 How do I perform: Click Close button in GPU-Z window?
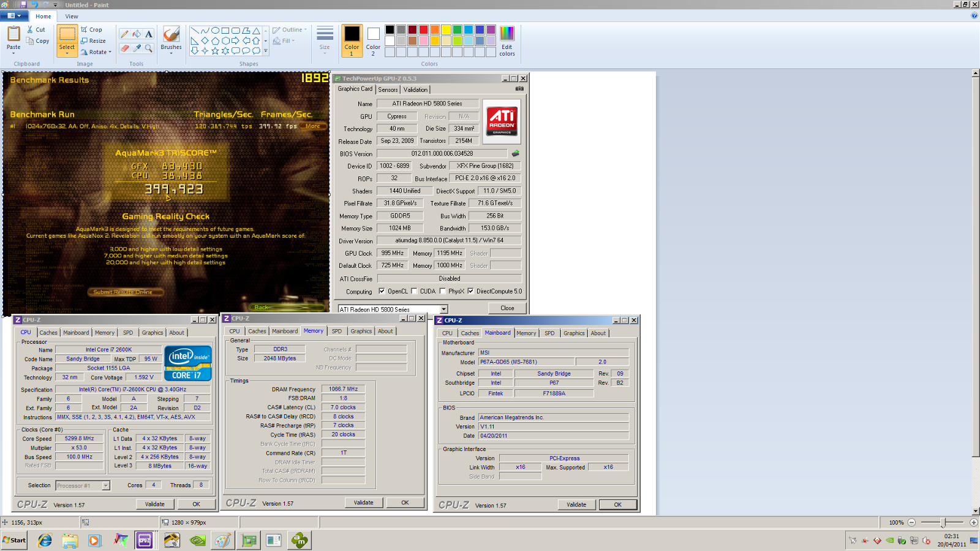507,308
